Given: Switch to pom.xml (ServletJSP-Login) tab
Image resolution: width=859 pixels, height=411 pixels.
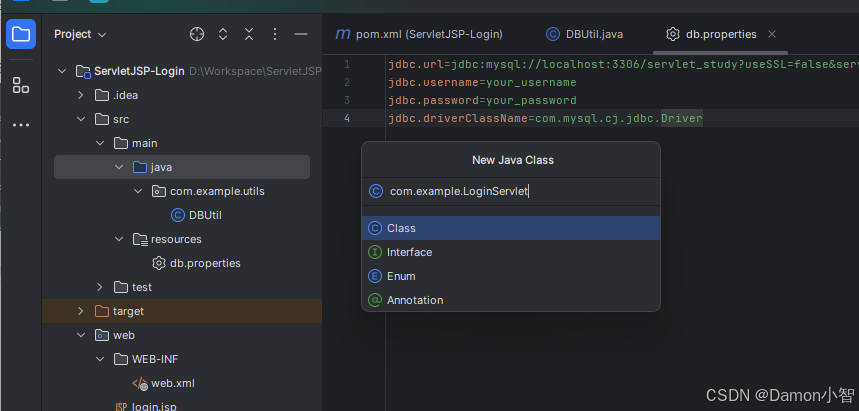Looking at the screenshot, I should click(419, 34).
